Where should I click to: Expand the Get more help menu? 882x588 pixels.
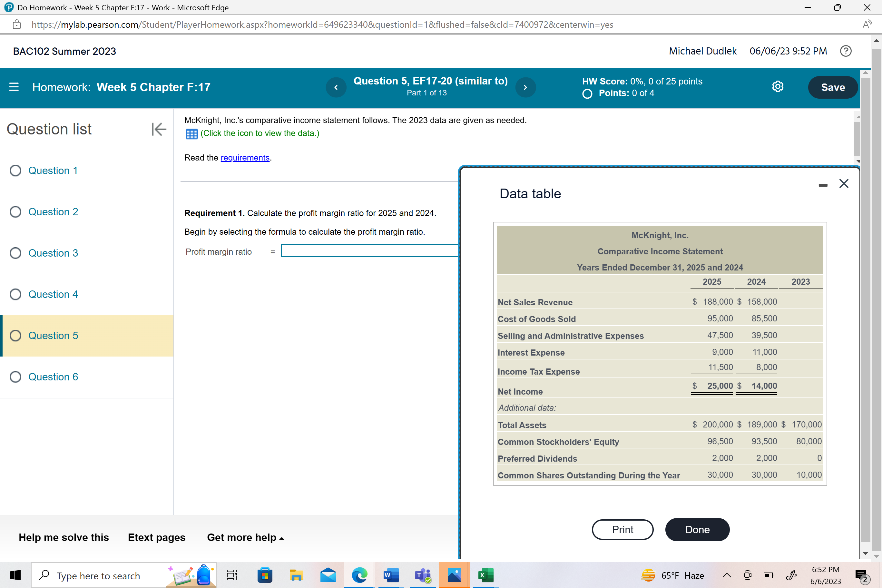click(245, 537)
